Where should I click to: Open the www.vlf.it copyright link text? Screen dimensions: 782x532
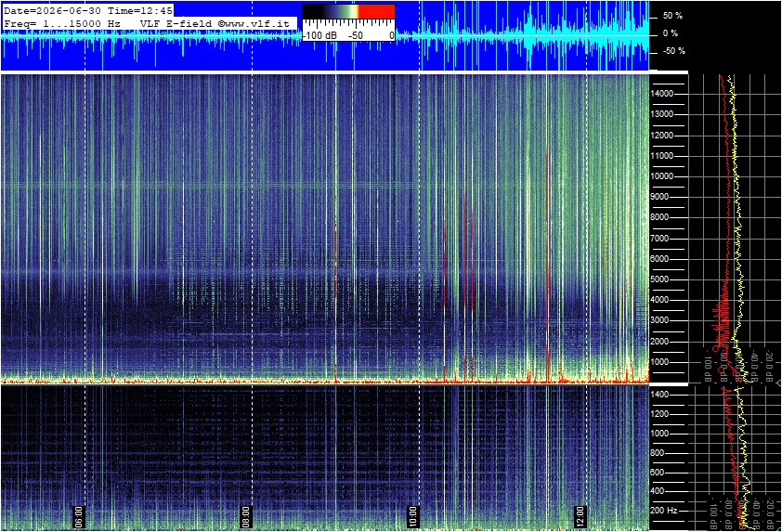(254, 23)
